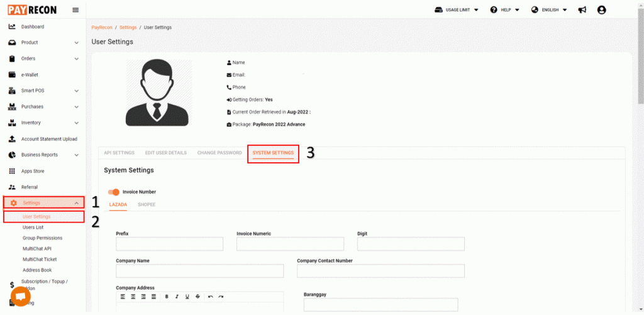Click the Invoice Numeric input field
The height and width of the screenshot is (315, 644).
tap(291, 244)
